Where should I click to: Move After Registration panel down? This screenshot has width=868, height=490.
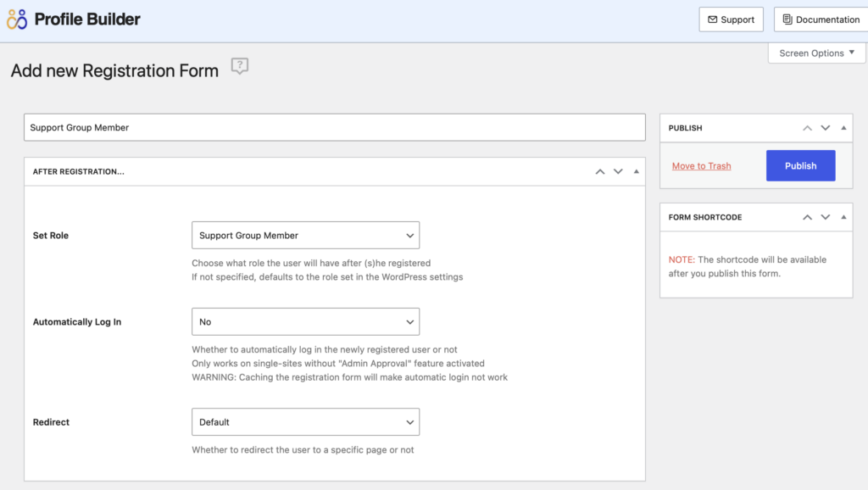618,171
